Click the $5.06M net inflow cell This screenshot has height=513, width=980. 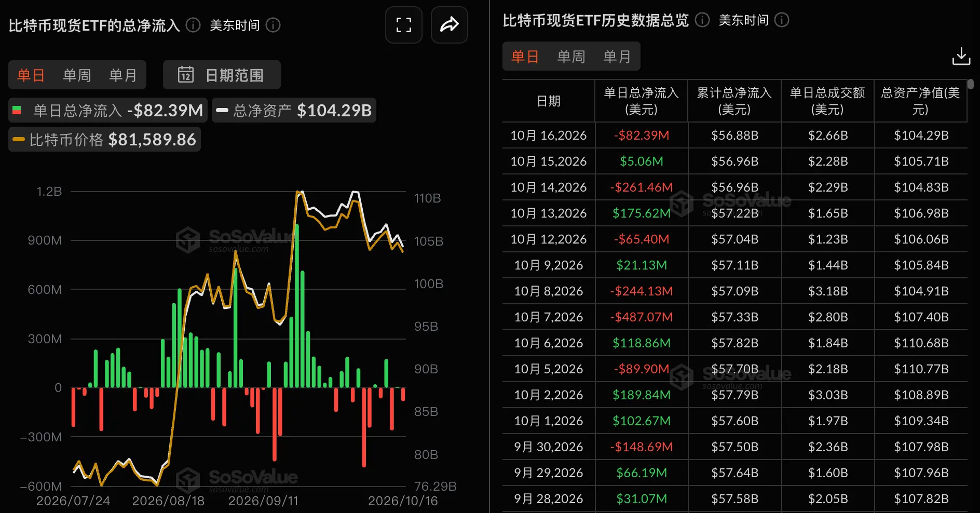coord(642,161)
